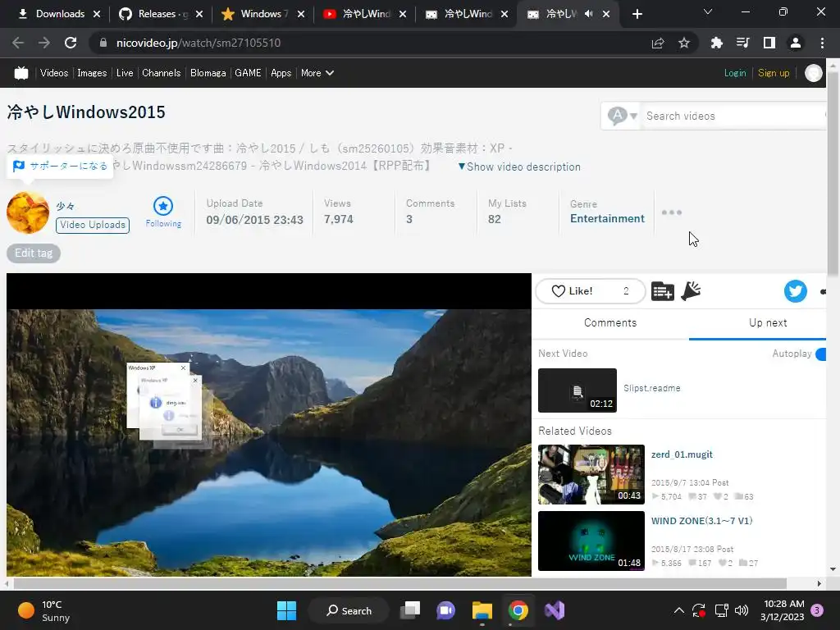Click the Niconico TV logo icon

(x=21, y=73)
